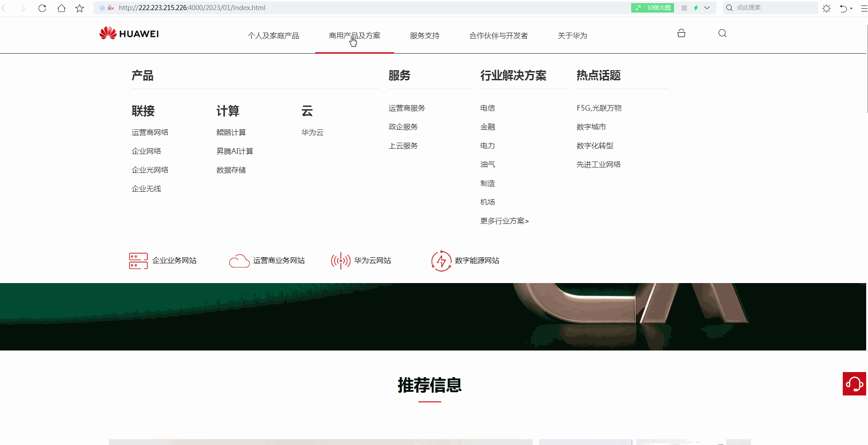Open 企业光网络 link

(x=150, y=170)
